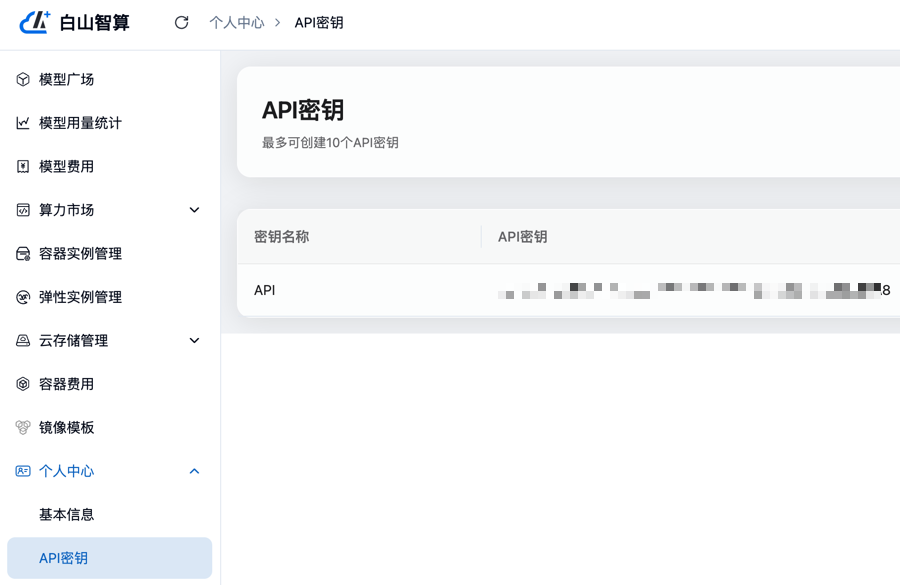
Task: Click the API key named API
Action: click(x=262, y=290)
